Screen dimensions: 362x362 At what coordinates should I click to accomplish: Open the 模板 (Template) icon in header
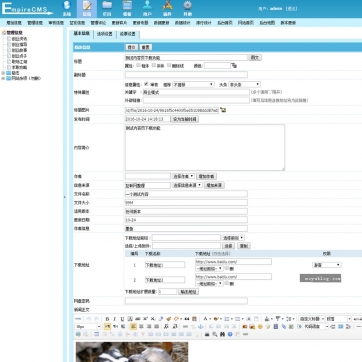click(127, 8)
